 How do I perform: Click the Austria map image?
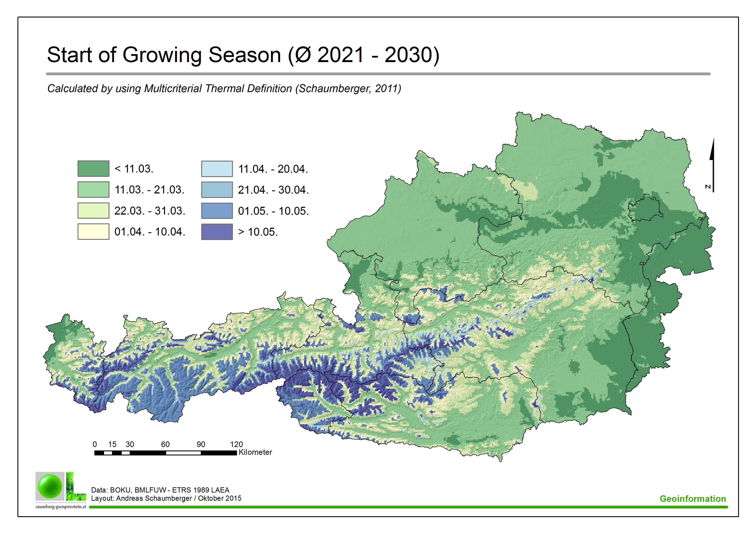tap(379, 287)
